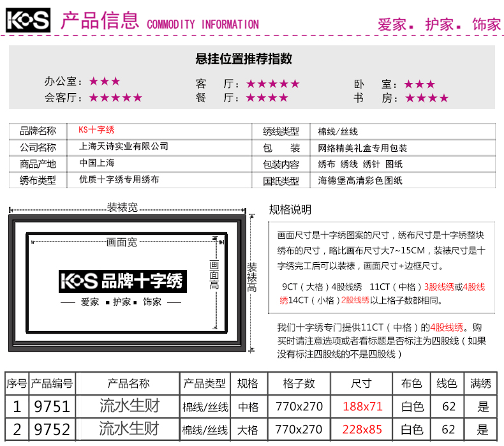The height and width of the screenshot is (446, 504).
Task: Click red text 2股线绣
Action: point(355,300)
